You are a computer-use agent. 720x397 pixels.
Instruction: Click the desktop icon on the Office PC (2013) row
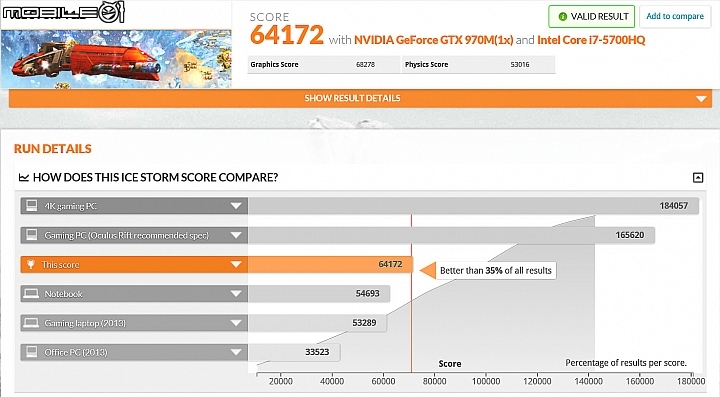tap(32, 352)
